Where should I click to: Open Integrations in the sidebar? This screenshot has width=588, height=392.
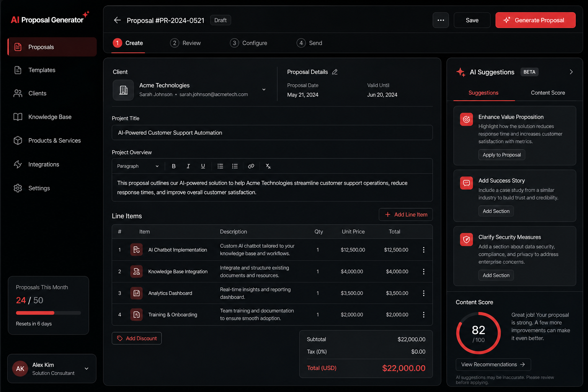click(52, 164)
